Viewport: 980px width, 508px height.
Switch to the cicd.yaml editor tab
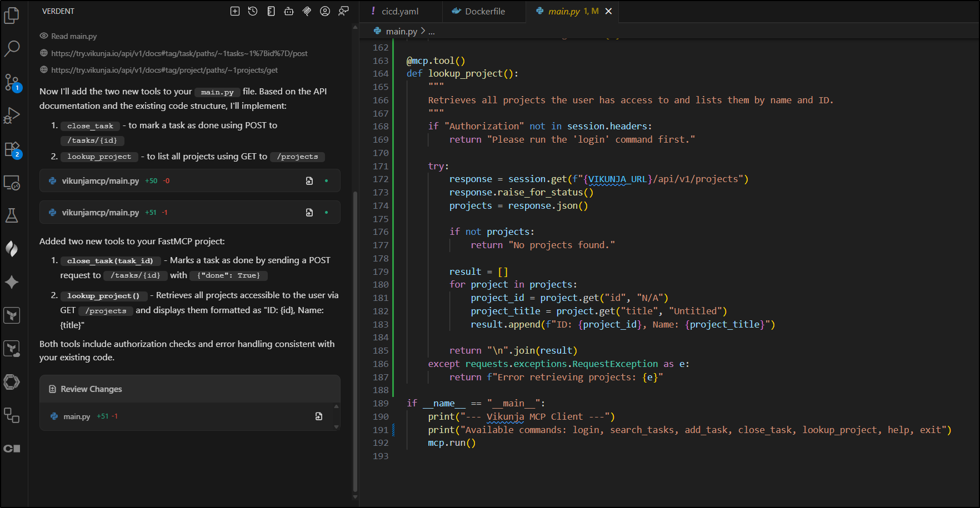399,11
